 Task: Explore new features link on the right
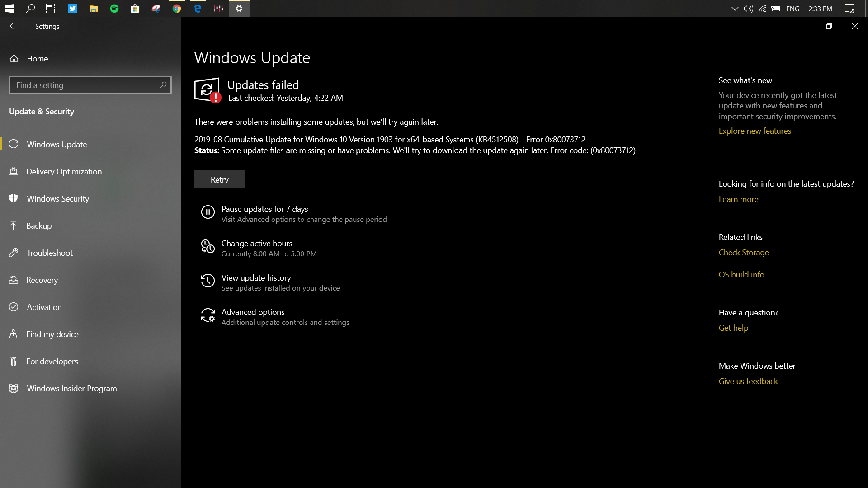pyautogui.click(x=755, y=131)
